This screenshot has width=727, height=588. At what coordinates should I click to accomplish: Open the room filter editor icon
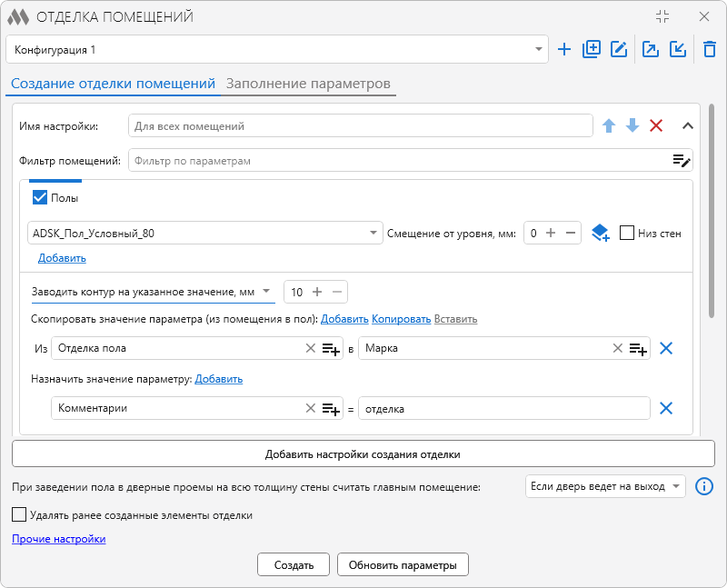[682, 161]
